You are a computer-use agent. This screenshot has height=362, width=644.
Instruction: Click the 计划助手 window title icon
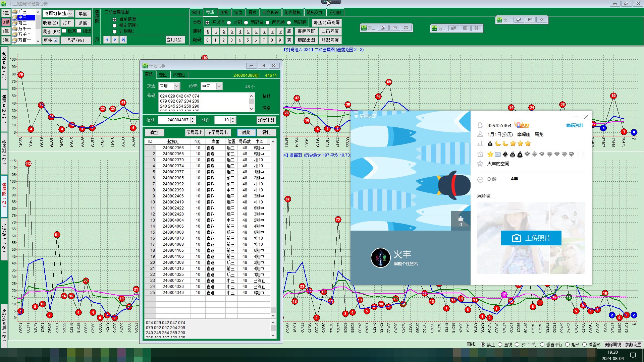145,66
